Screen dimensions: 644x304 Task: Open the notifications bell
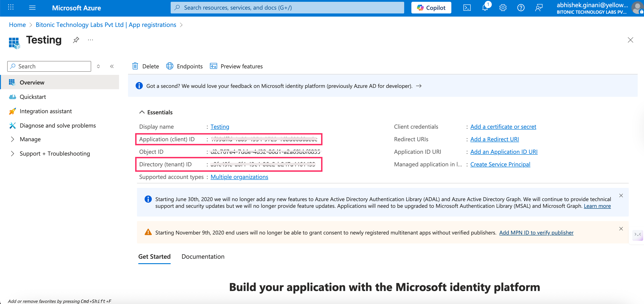(x=485, y=8)
